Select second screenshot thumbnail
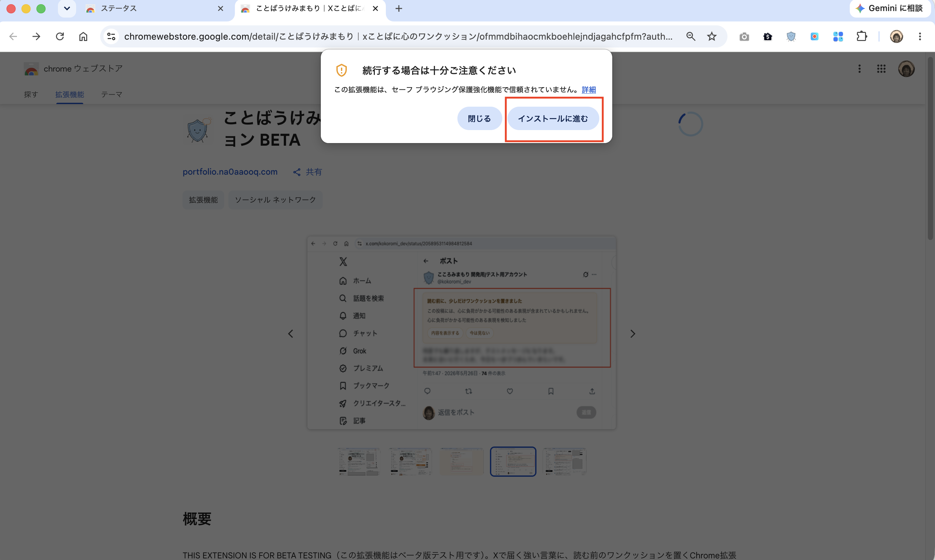 (410, 461)
